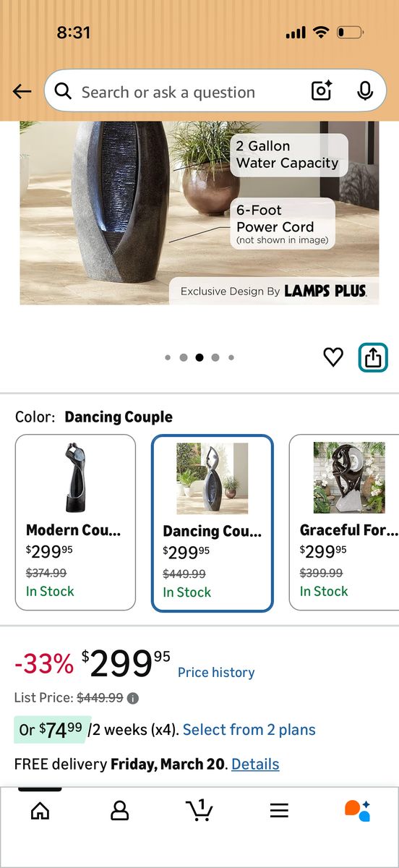Open the account profile icon

click(119, 811)
